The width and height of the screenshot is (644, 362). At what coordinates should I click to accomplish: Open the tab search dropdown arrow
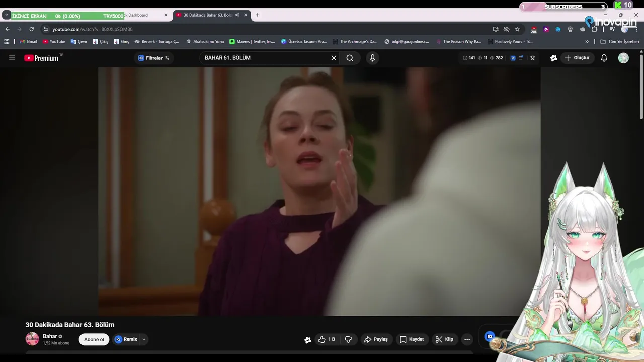(7, 15)
